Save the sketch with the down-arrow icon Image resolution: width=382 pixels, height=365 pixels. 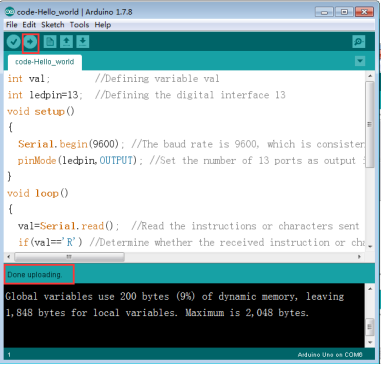click(x=83, y=42)
